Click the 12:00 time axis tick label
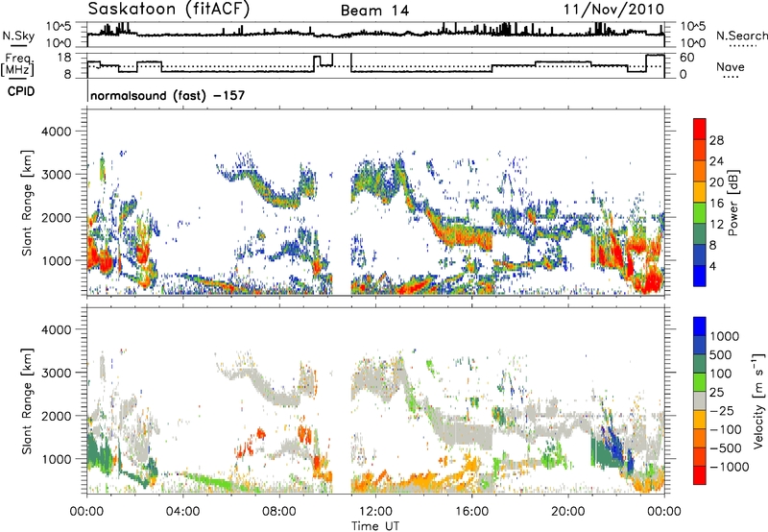The width and height of the screenshot is (768, 532). point(375,512)
